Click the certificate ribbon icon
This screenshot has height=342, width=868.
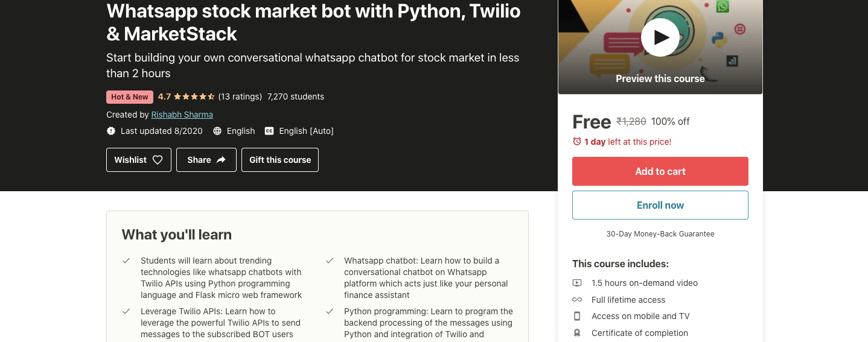click(x=577, y=333)
